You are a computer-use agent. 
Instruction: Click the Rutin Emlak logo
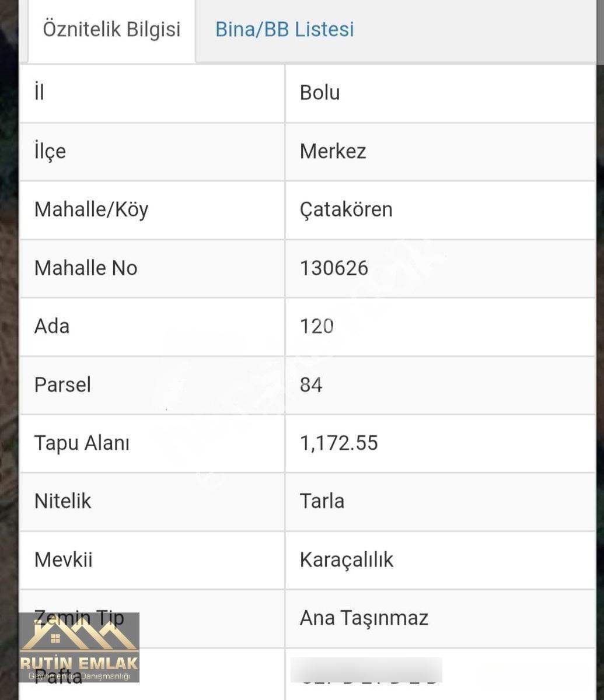tap(79, 647)
